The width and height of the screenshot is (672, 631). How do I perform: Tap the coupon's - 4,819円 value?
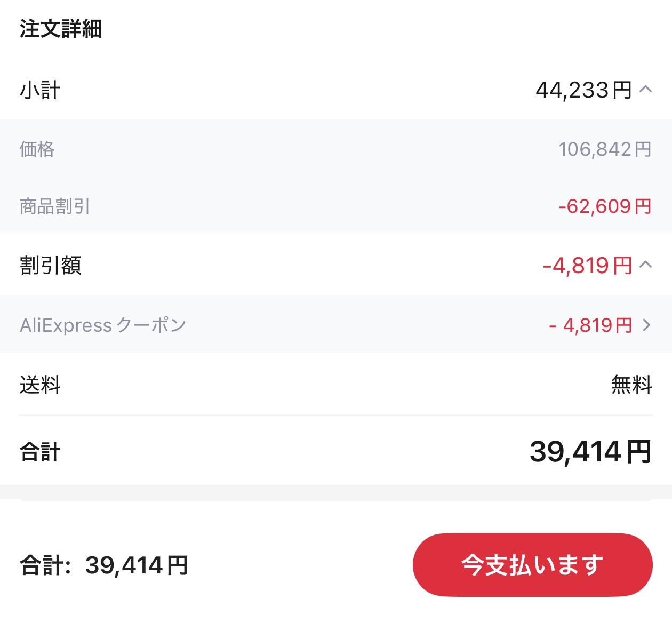coord(591,325)
